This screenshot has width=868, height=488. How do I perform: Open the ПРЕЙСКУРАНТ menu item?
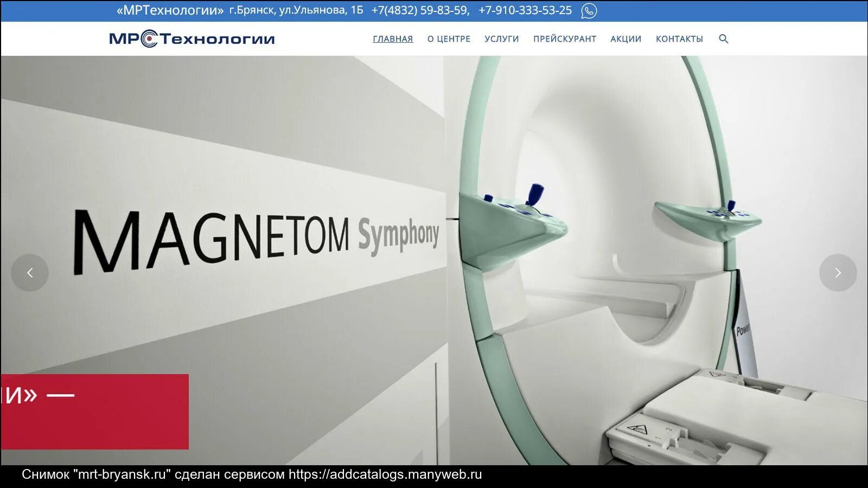565,39
